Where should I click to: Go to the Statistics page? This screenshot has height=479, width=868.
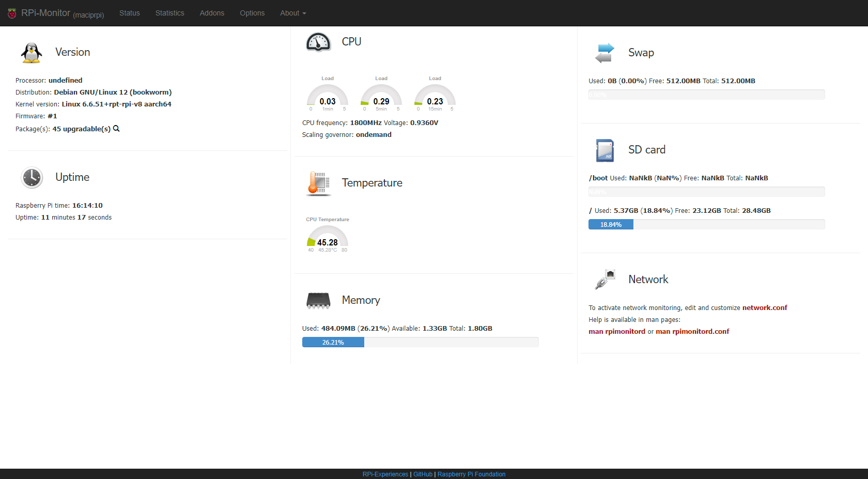[169, 13]
